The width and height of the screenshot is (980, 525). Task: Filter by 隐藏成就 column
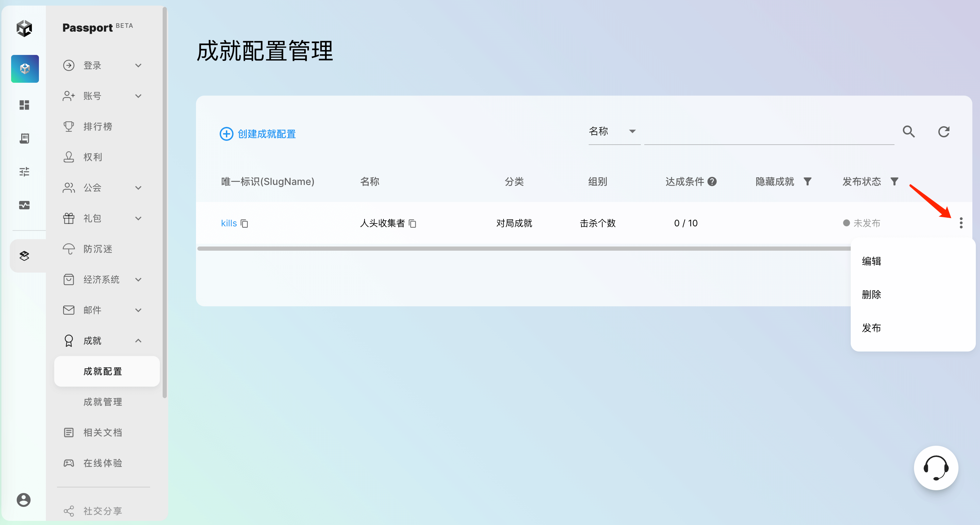coord(807,181)
